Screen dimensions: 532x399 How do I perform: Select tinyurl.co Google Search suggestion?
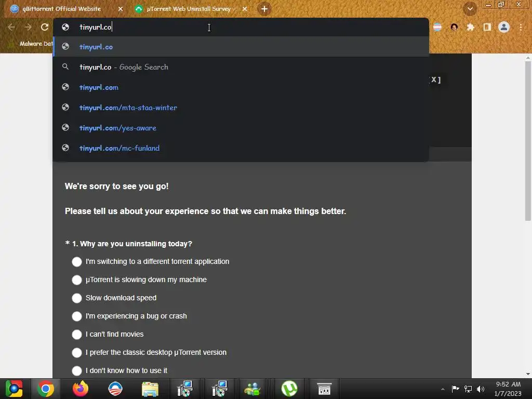coord(241,67)
